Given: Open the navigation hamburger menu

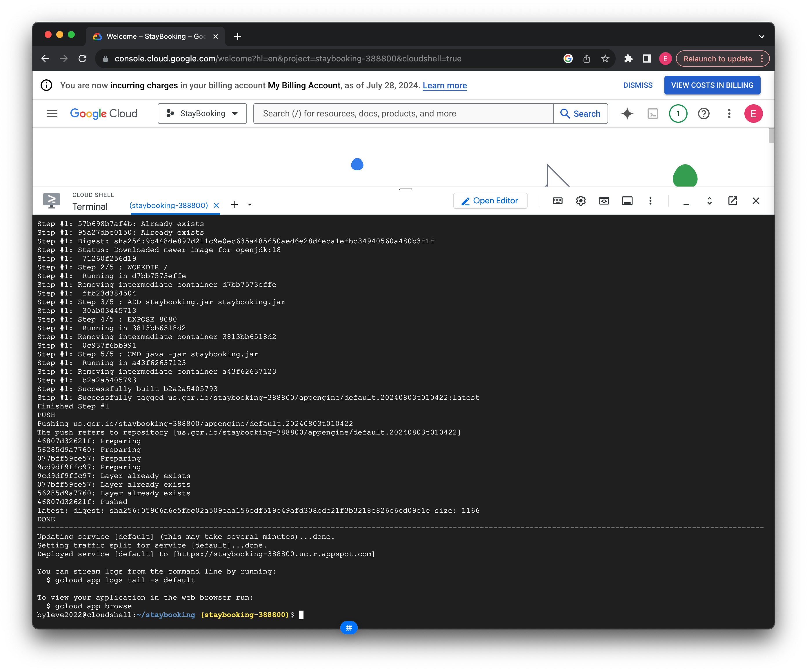Looking at the screenshot, I should coord(52,114).
